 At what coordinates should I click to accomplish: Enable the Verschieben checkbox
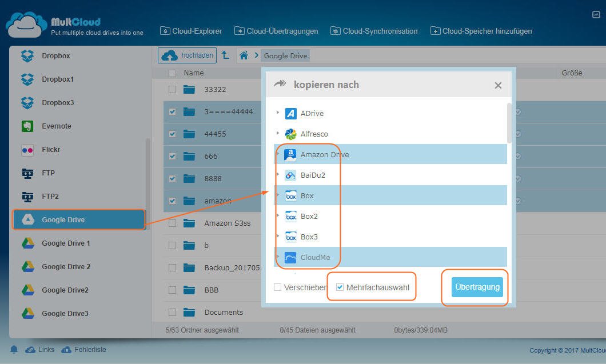pos(277,287)
